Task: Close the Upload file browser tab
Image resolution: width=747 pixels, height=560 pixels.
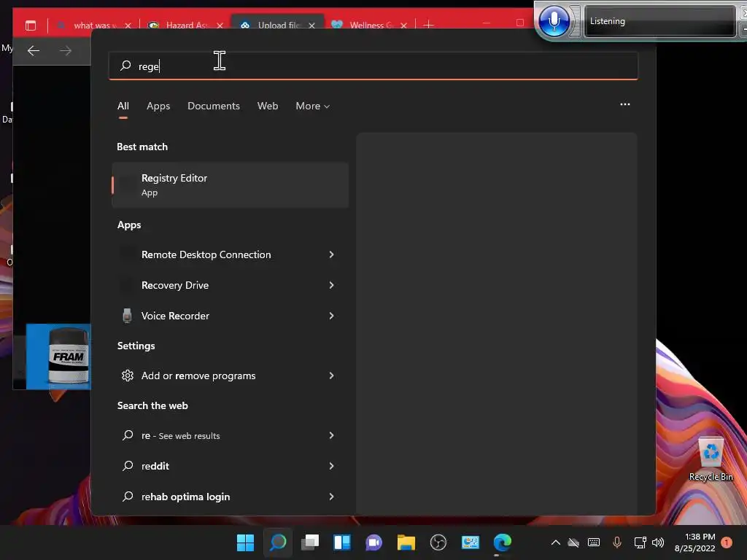Action: [x=311, y=26]
